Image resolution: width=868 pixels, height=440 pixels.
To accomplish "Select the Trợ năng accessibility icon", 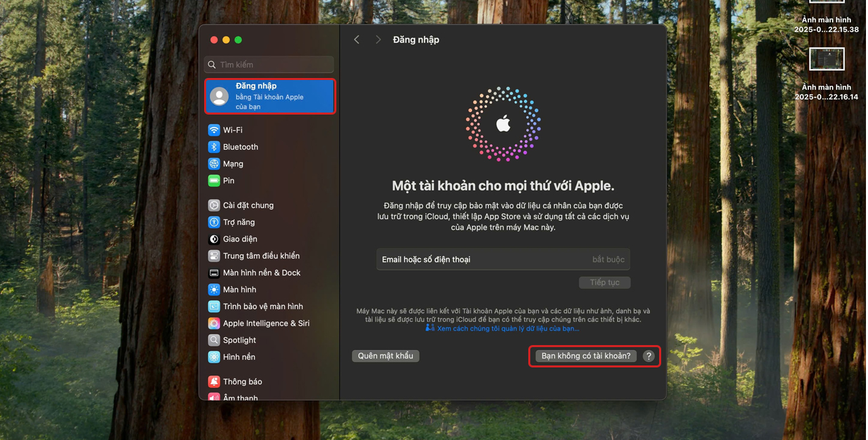I will coord(214,222).
